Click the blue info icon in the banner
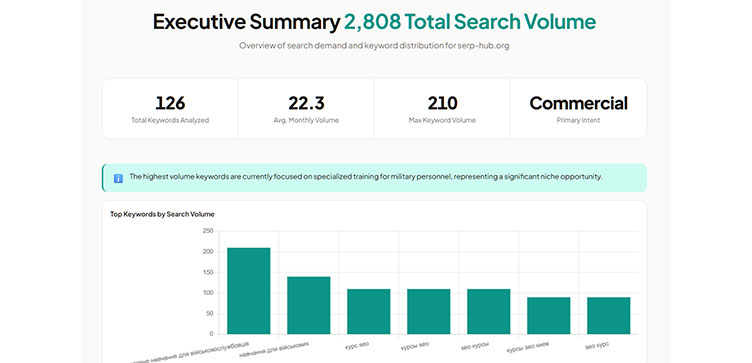 click(118, 178)
